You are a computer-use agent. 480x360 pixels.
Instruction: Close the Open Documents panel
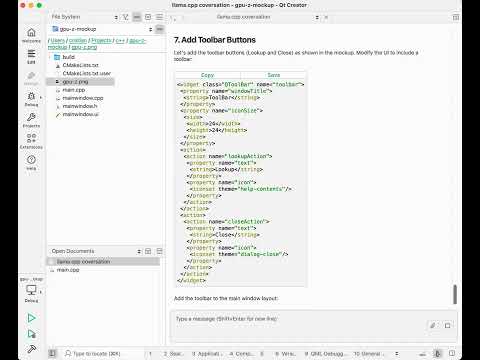[x=160, y=251]
